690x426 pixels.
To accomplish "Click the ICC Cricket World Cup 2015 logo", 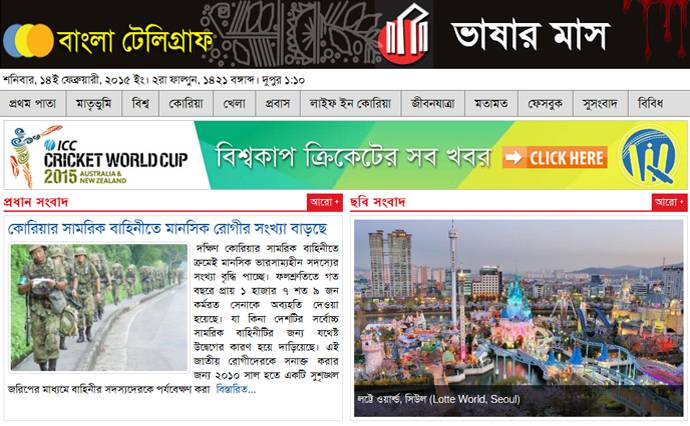I will pyautogui.click(x=99, y=157).
